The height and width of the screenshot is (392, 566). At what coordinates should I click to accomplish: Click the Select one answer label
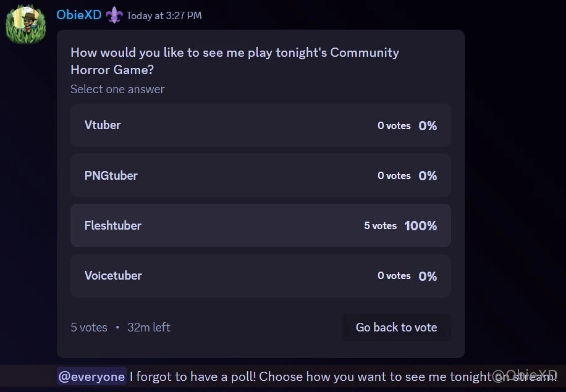(x=117, y=89)
